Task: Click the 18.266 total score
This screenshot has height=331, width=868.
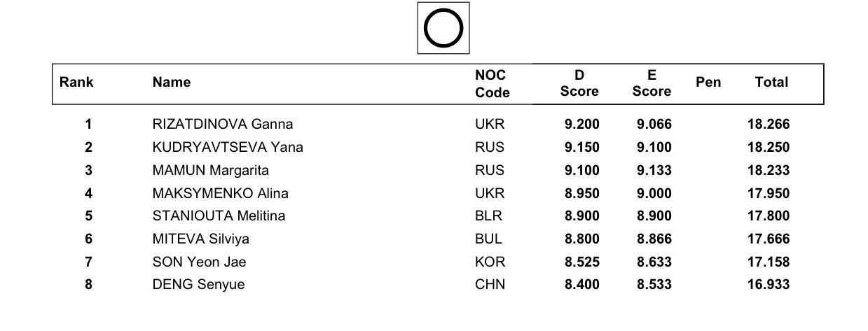Action: point(769,125)
